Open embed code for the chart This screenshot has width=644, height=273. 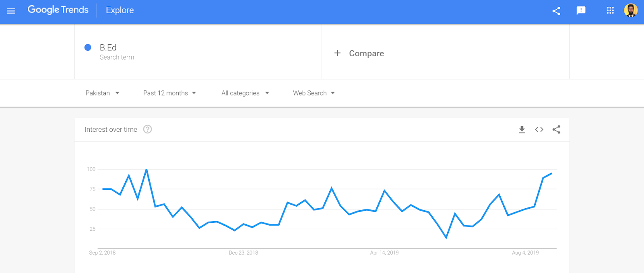pyautogui.click(x=539, y=129)
